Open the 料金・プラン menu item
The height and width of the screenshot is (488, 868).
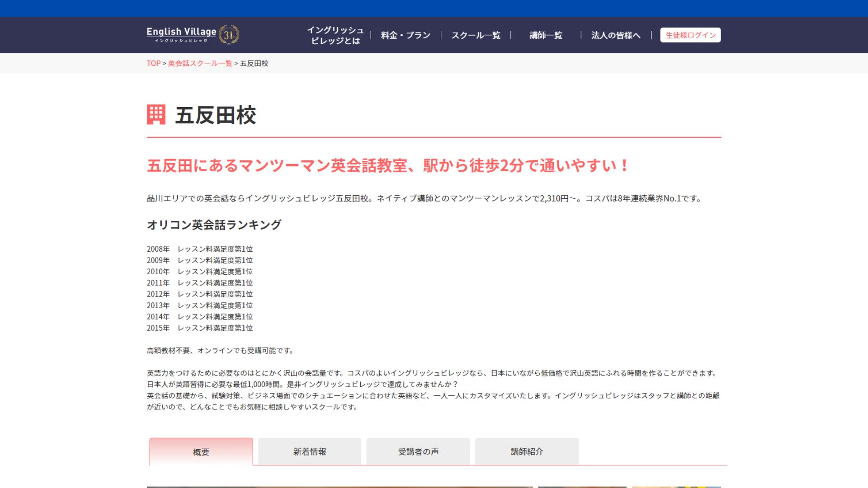tap(406, 35)
